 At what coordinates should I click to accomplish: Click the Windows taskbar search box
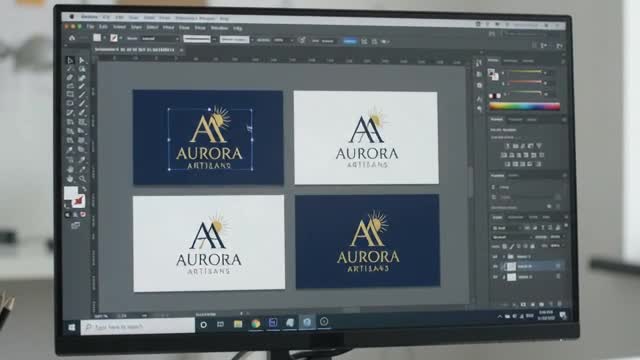tap(138, 327)
